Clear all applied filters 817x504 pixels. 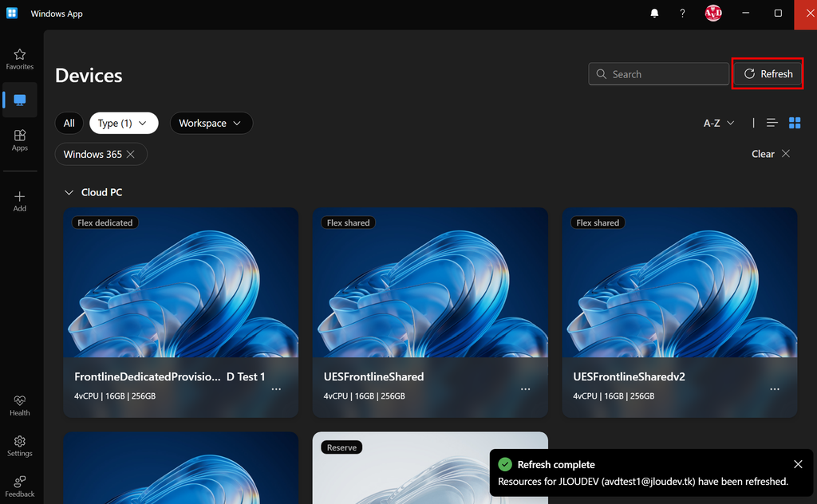(771, 154)
